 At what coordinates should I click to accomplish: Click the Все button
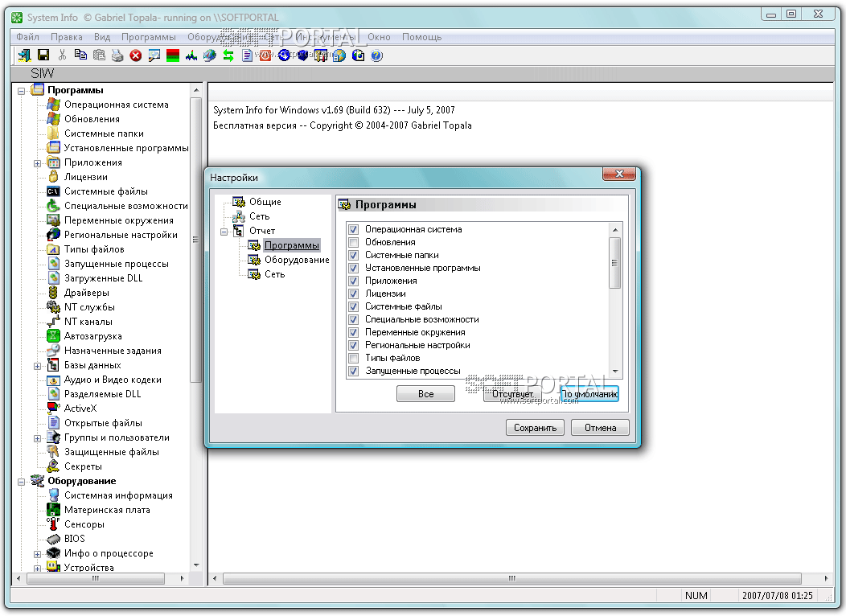tap(425, 394)
